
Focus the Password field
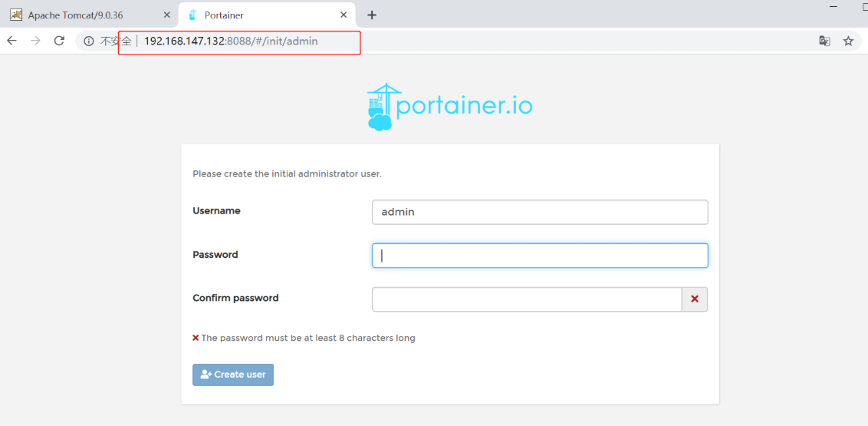540,256
